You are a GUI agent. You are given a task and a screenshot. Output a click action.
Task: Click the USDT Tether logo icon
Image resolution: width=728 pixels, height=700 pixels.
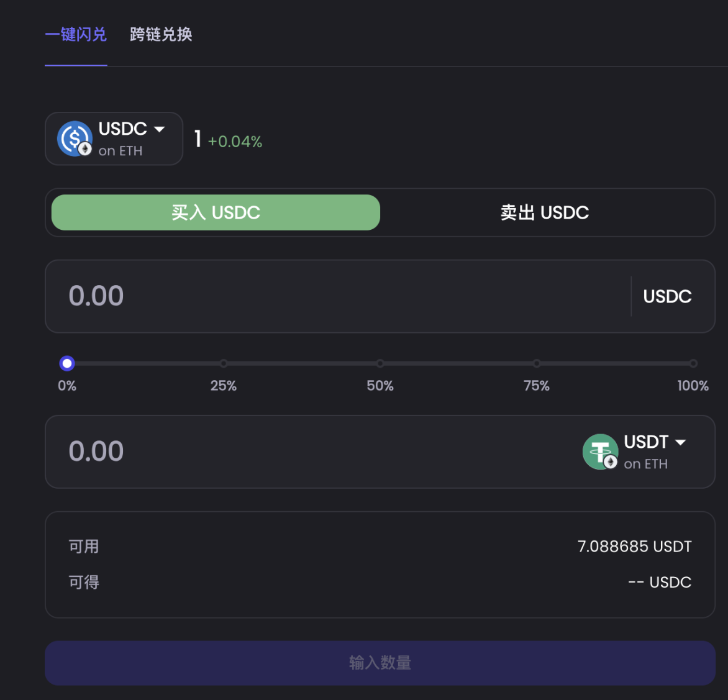pos(600,452)
